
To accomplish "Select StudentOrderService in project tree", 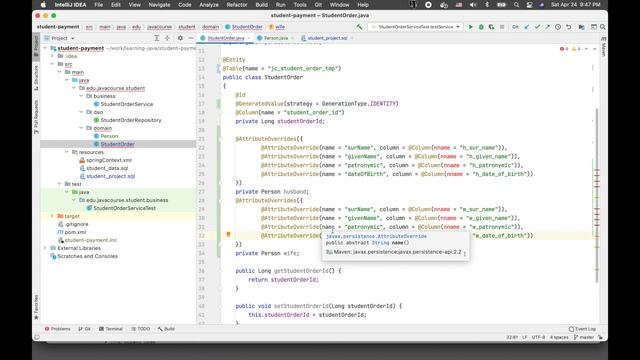I will (x=127, y=104).
